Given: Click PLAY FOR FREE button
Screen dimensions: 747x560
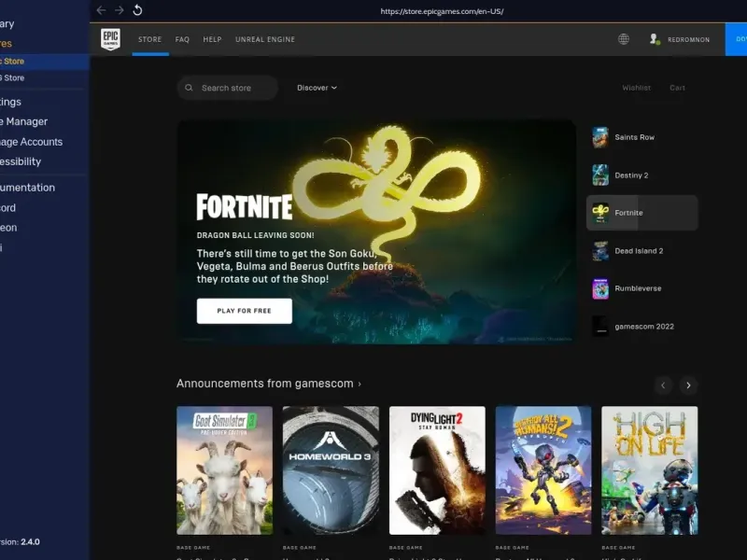Looking at the screenshot, I should tap(245, 311).
